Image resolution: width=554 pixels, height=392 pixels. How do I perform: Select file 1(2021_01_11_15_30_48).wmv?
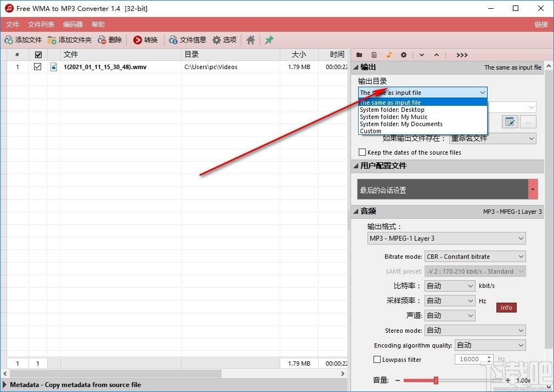[x=105, y=67]
